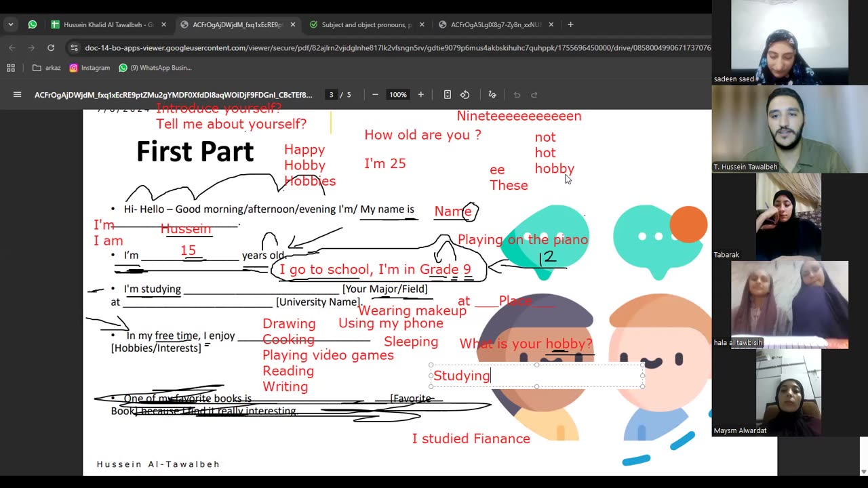Click inside the 'Studying' text box
868x488 pixels.
536,375
